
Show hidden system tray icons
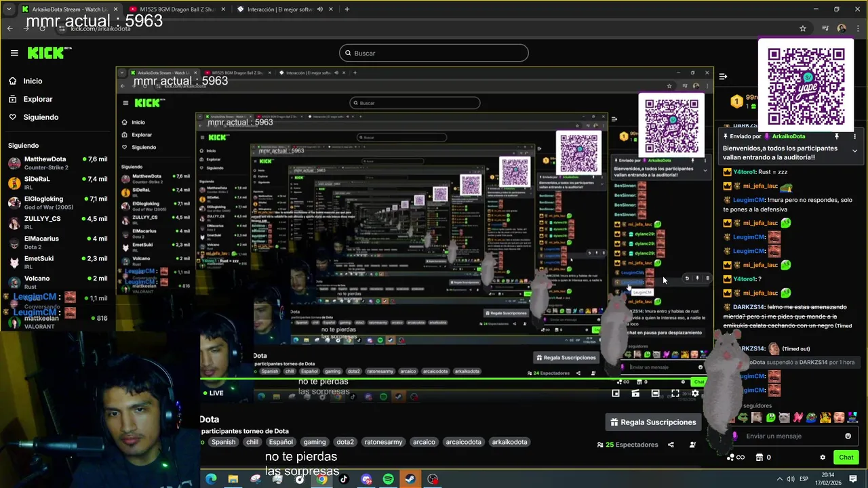[x=780, y=479]
